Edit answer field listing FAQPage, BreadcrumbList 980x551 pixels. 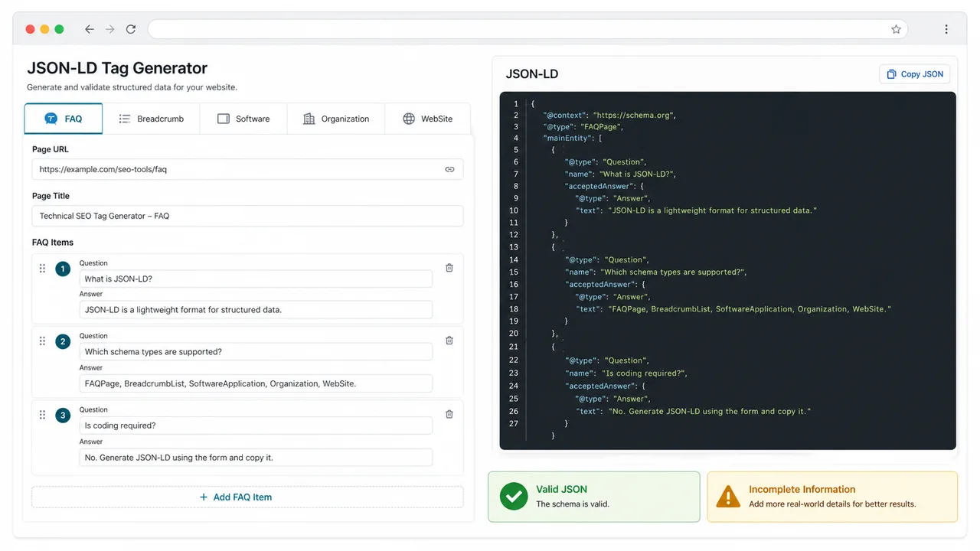click(x=256, y=383)
